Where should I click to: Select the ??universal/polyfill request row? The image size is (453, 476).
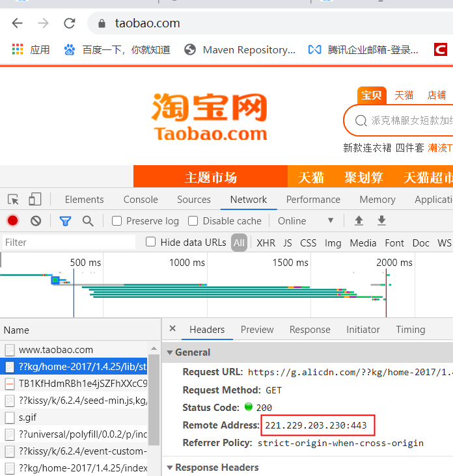(74, 434)
